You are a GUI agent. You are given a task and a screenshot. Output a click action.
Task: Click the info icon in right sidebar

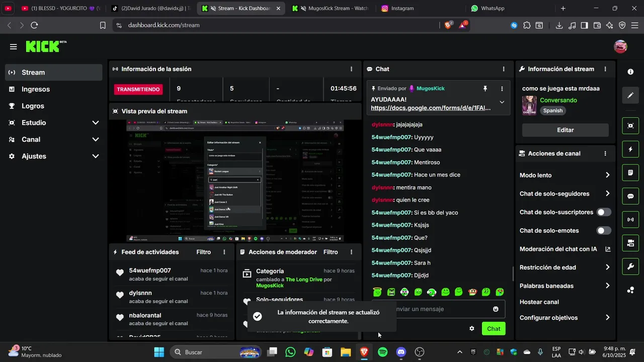pyautogui.click(x=630, y=72)
